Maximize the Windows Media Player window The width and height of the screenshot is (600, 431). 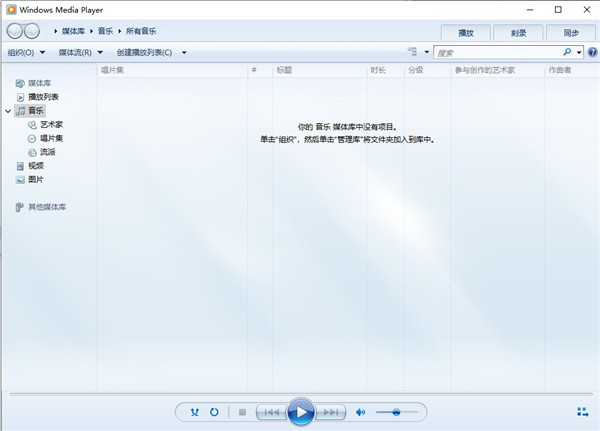(558, 10)
